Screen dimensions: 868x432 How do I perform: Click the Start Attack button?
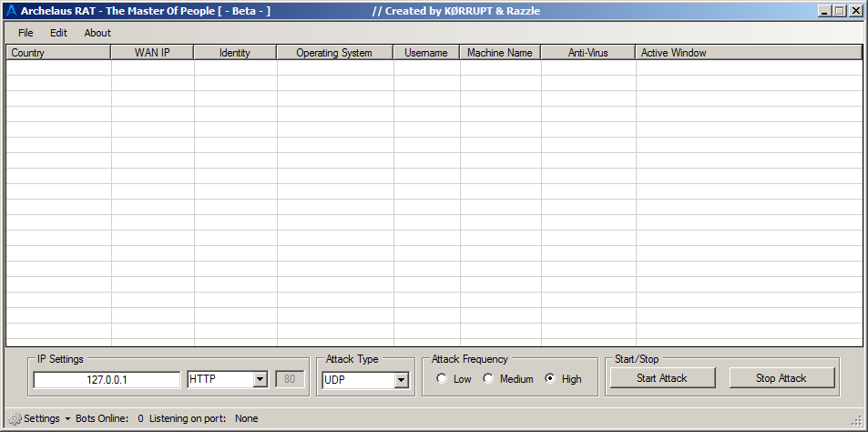(x=662, y=378)
